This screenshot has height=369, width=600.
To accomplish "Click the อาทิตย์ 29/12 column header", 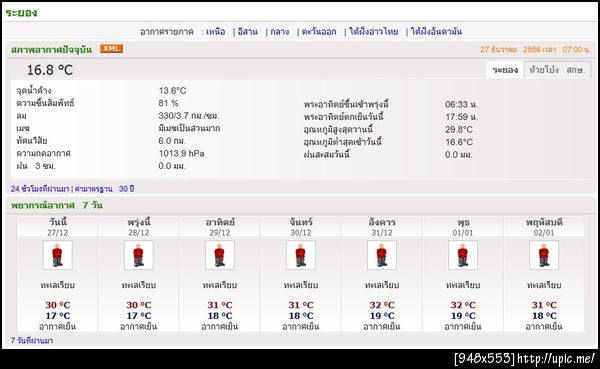I will click(x=220, y=227).
